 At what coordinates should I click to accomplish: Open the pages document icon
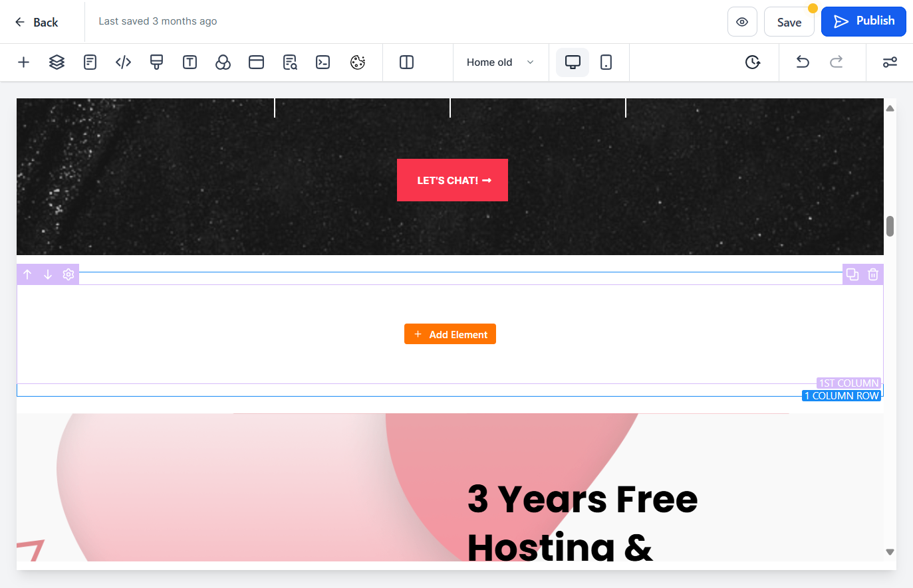[90, 62]
